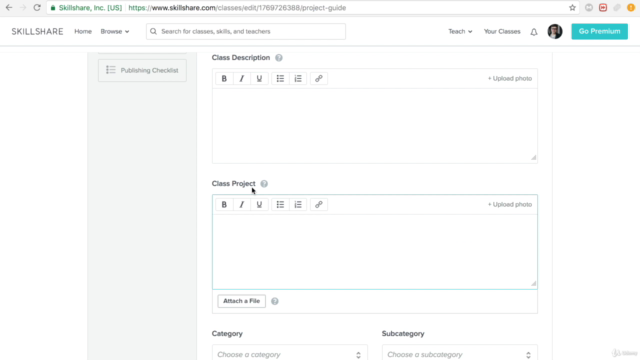Click the search magnifier icon
This screenshot has width=640, height=360.
153,31
